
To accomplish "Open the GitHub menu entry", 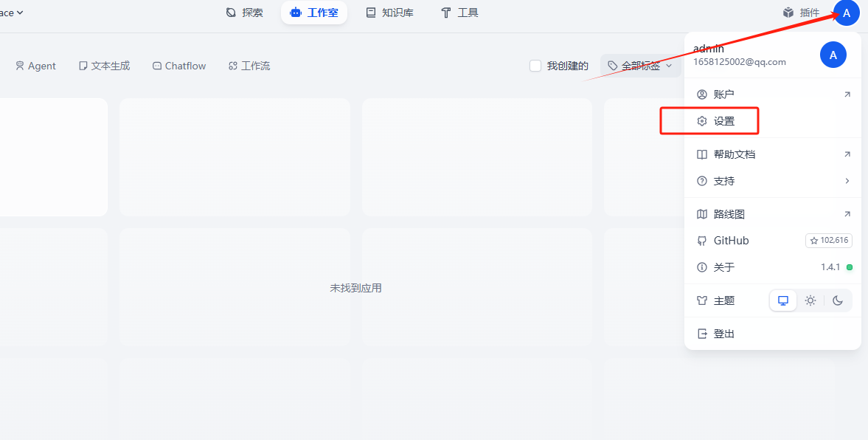I will (x=774, y=241).
